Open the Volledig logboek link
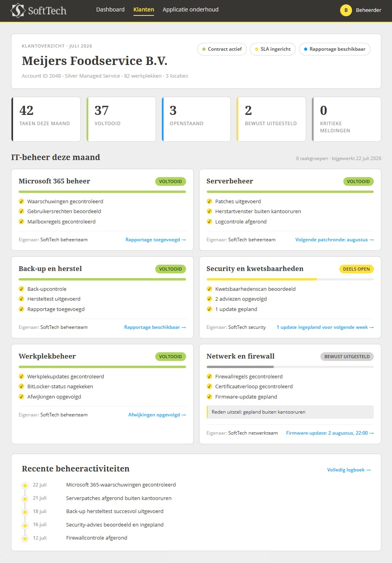Screen dimensions: 392x563 pos(349,470)
